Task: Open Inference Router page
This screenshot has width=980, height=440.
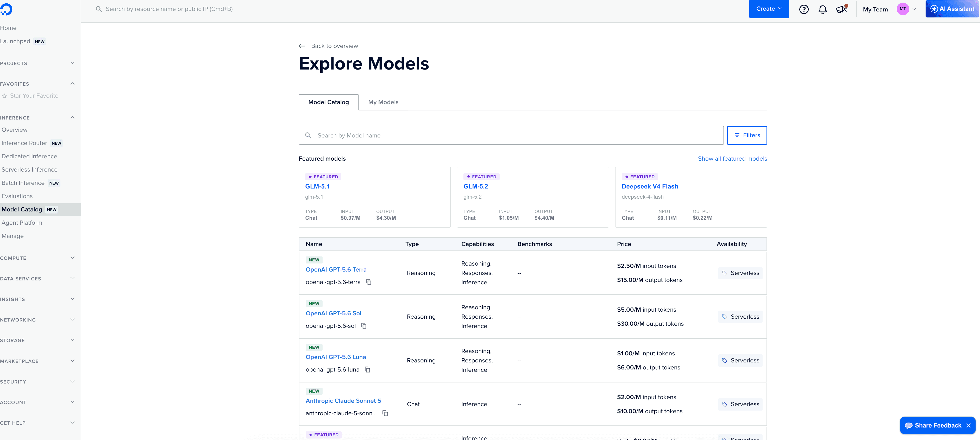Action: [x=24, y=143]
